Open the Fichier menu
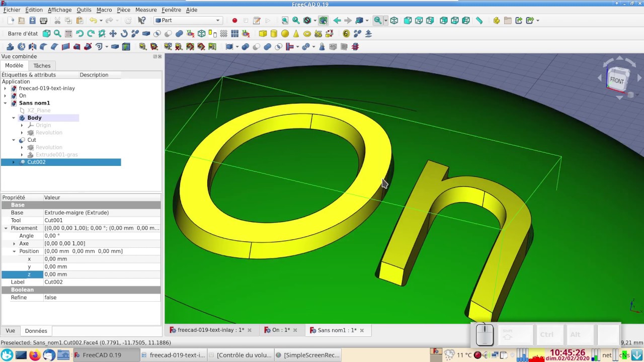The image size is (644, 362). 12,10
